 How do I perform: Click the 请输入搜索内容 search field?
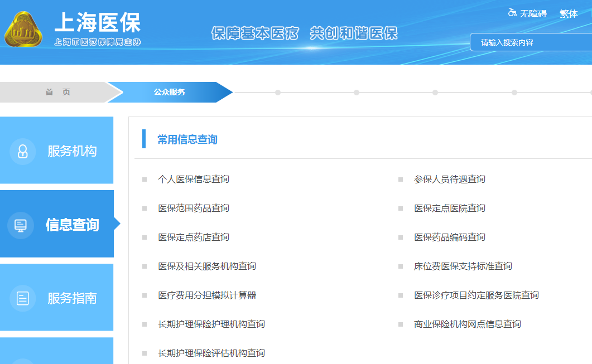coord(530,42)
